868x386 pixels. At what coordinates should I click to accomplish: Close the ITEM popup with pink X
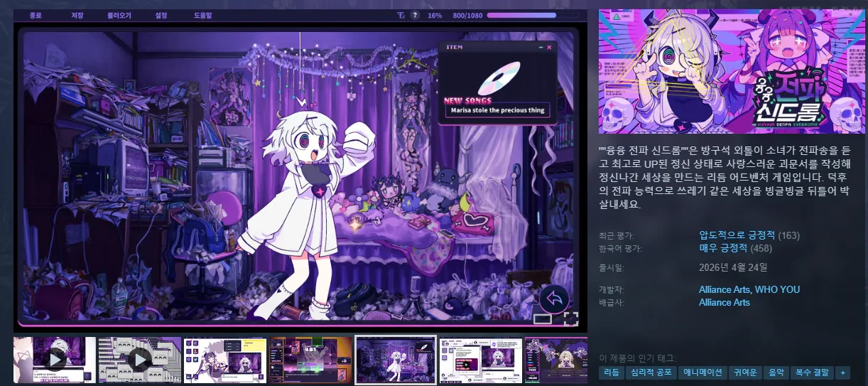coord(549,47)
